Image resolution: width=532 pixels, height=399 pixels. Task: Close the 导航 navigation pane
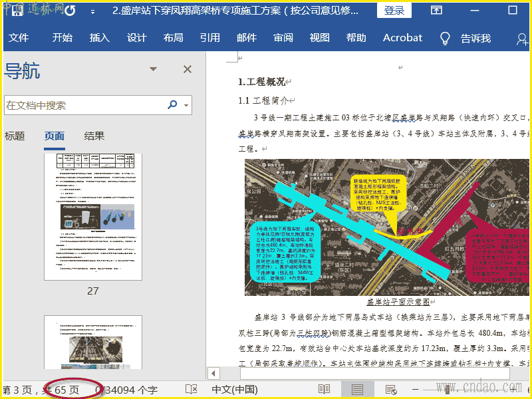coord(188,69)
